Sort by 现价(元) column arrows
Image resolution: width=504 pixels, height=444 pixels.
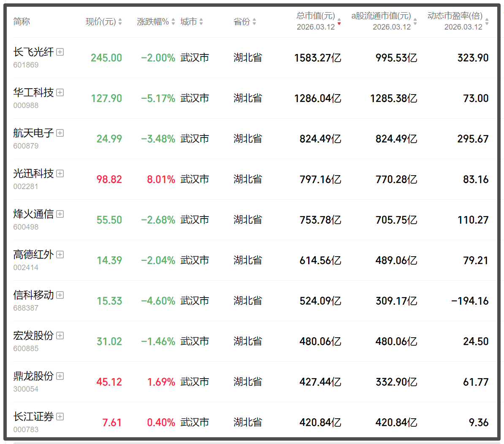[x=120, y=22]
